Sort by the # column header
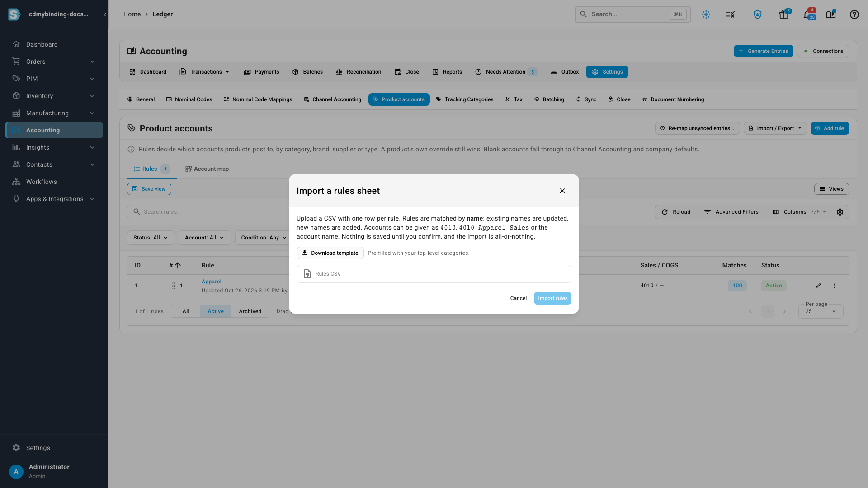868x488 pixels. point(175,266)
